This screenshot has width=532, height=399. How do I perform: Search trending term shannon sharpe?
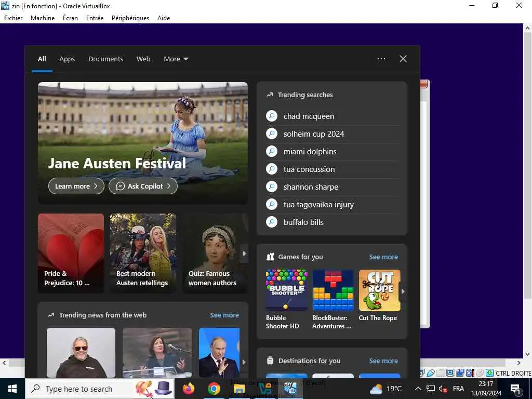pyautogui.click(x=311, y=187)
